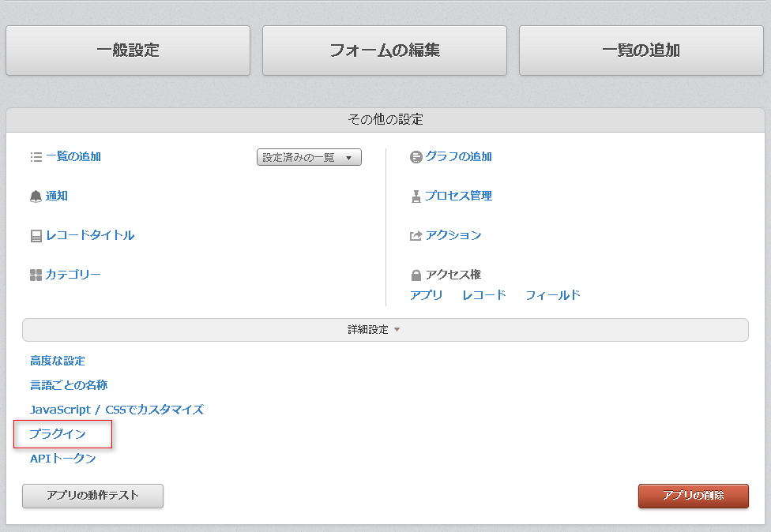Open the APIトークン link

click(63, 459)
